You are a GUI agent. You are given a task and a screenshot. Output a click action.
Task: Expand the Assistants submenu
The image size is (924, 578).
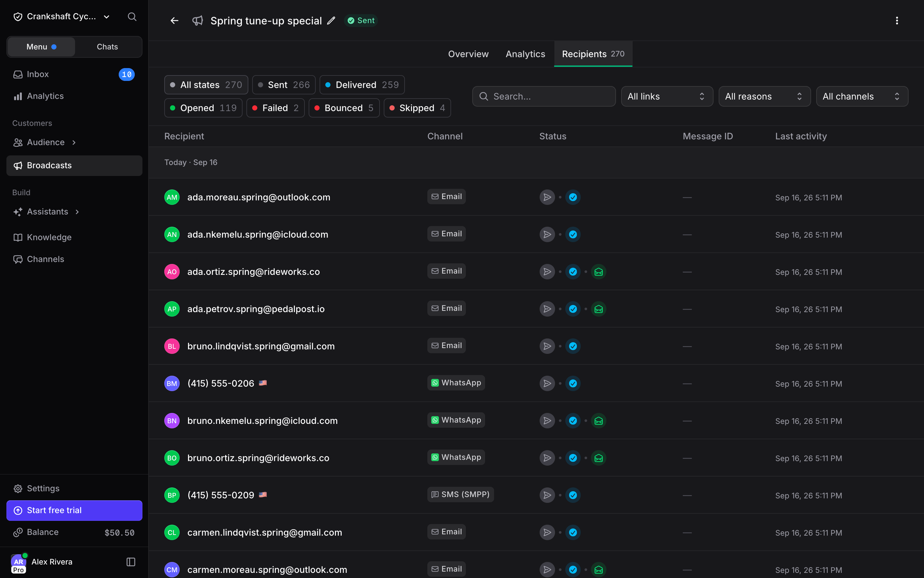(x=77, y=212)
